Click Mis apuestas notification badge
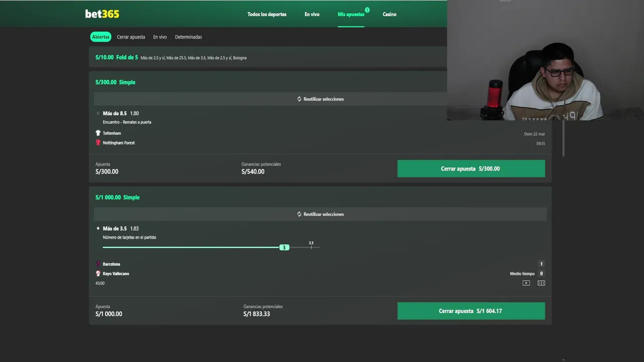Screen dimensions: 644x362 367,10
